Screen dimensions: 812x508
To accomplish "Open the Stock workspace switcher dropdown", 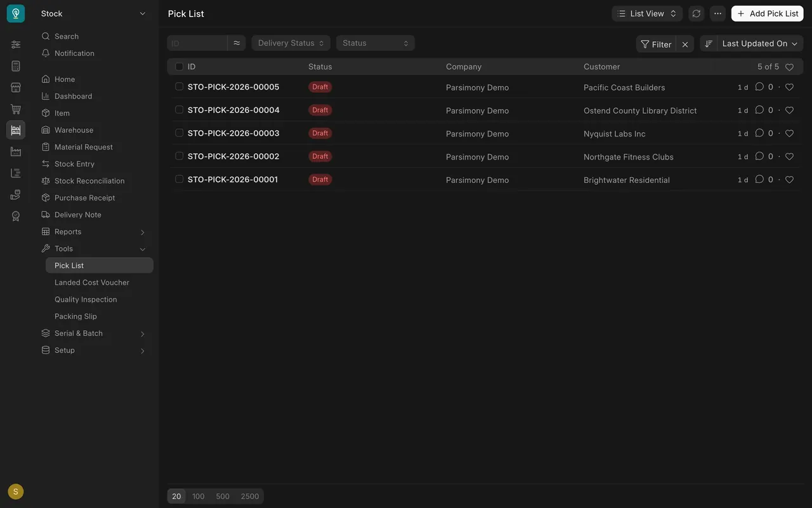I will 94,13.
